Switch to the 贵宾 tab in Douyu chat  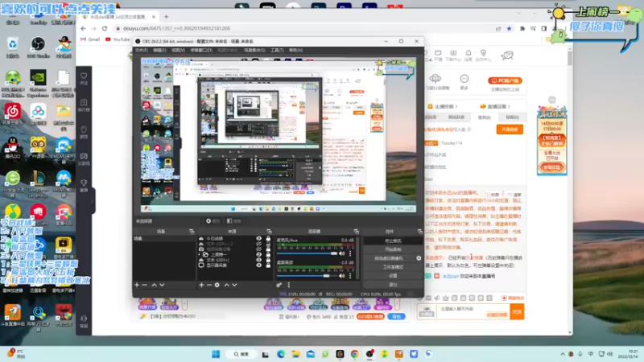(484, 117)
